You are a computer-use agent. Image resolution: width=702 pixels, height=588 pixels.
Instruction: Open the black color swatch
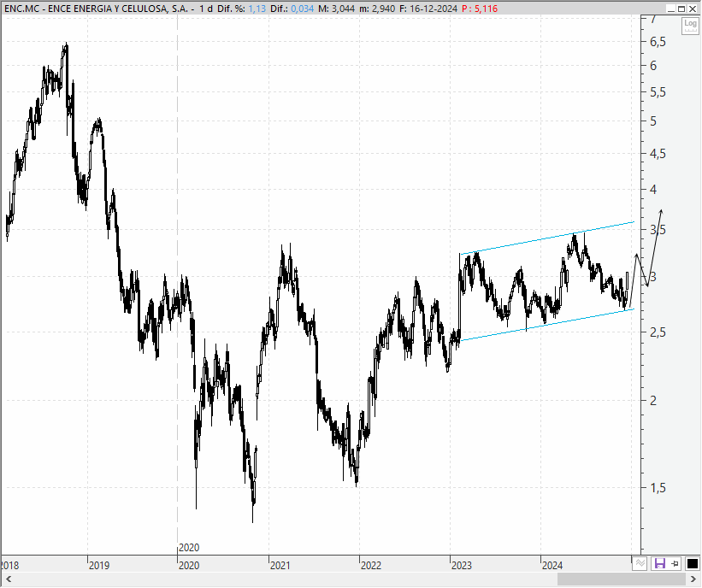coord(692,563)
